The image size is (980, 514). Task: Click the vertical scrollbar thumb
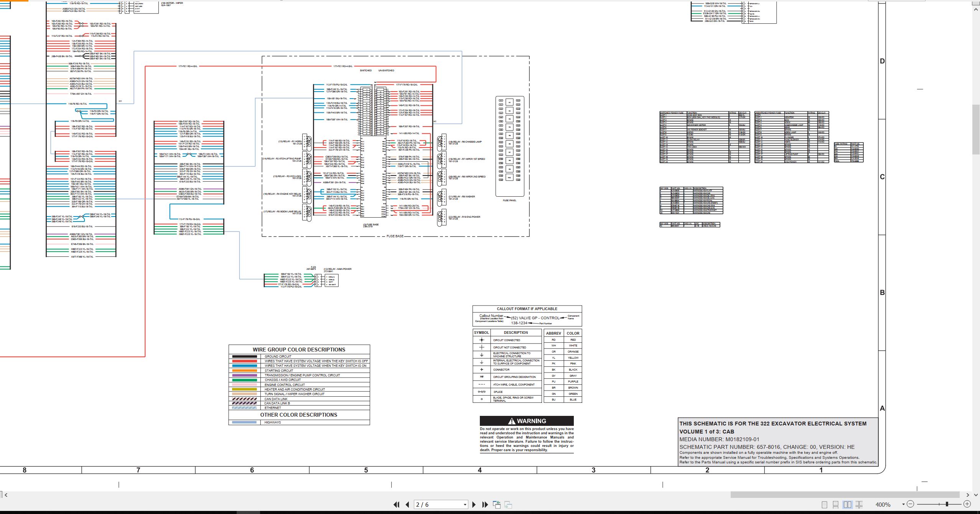(976, 129)
